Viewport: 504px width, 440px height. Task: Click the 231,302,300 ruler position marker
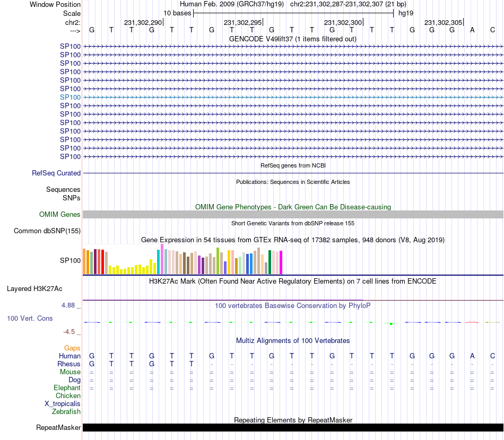pos(343,22)
